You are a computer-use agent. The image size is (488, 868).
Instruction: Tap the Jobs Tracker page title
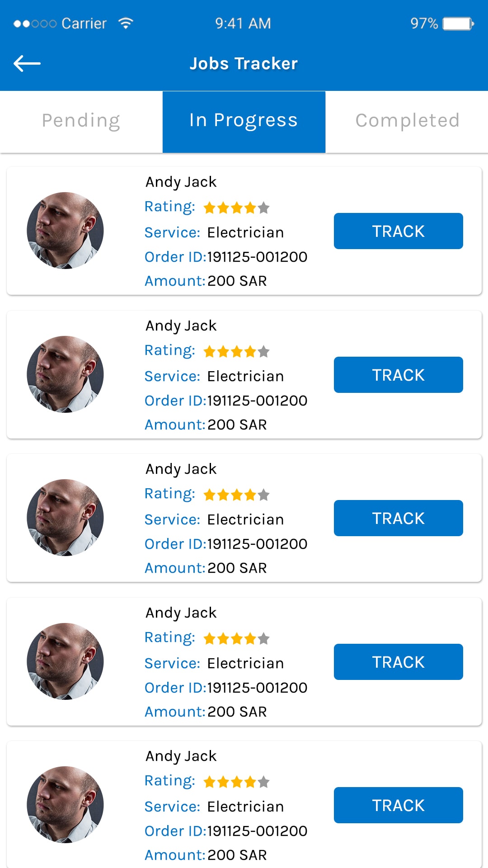pos(244,64)
